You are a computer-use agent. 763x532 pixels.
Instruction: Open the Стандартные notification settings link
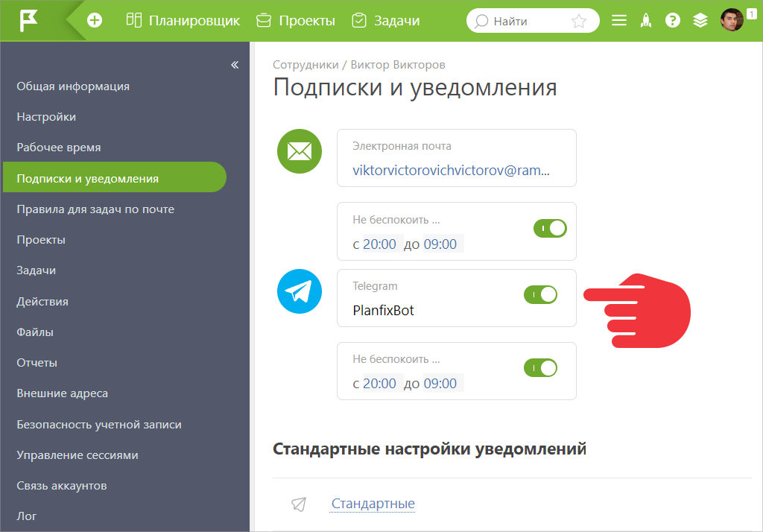pyautogui.click(x=373, y=503)
